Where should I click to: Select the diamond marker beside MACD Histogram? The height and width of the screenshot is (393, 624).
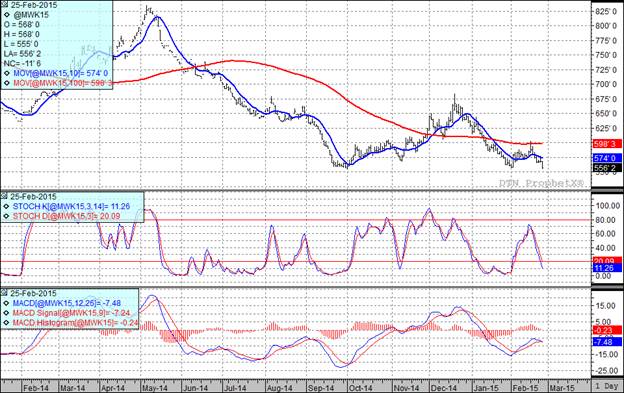point(7,323)
